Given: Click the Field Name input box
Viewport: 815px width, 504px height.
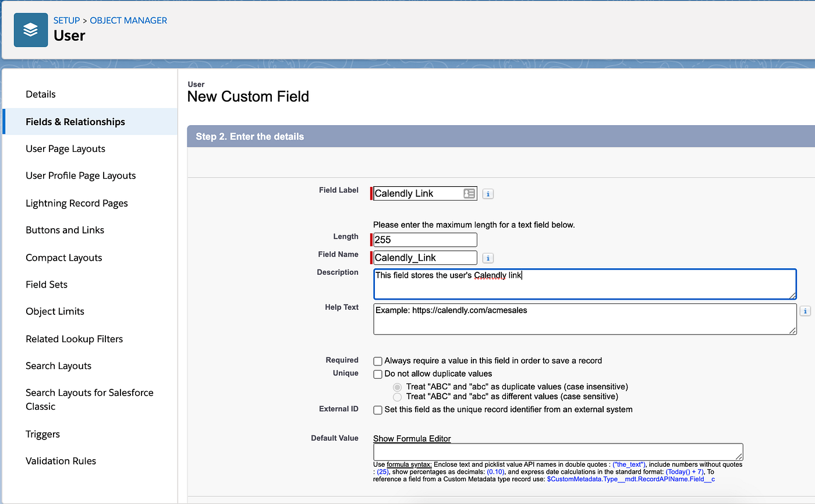Looking at the screenshot, I should [x=425, y=258].
